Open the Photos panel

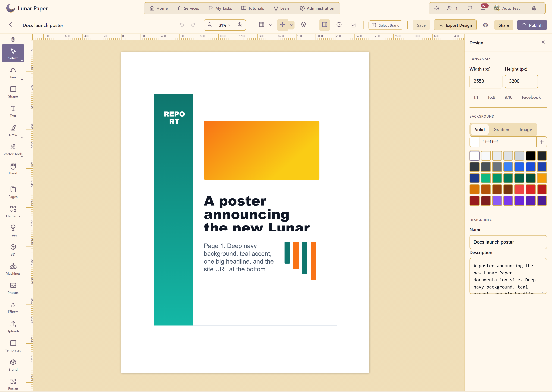[x=13, y=288]
